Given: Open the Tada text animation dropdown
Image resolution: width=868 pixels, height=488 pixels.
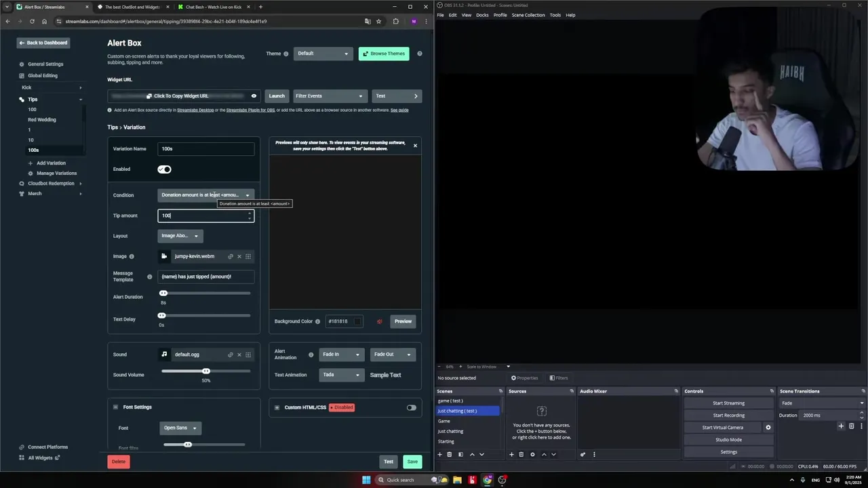Looking at the screenshot, I should point(341,375).
